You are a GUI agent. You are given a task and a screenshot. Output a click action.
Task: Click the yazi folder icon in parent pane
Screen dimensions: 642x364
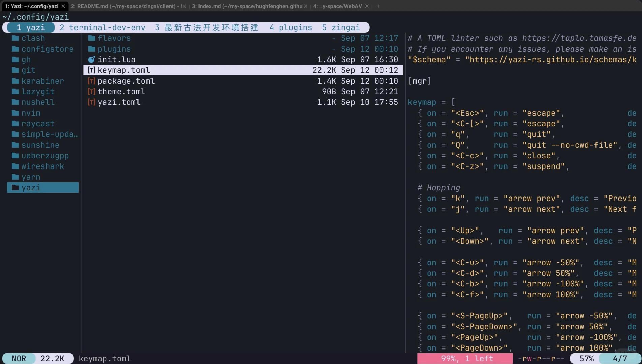pyautogui.click(x=15, y=188)
